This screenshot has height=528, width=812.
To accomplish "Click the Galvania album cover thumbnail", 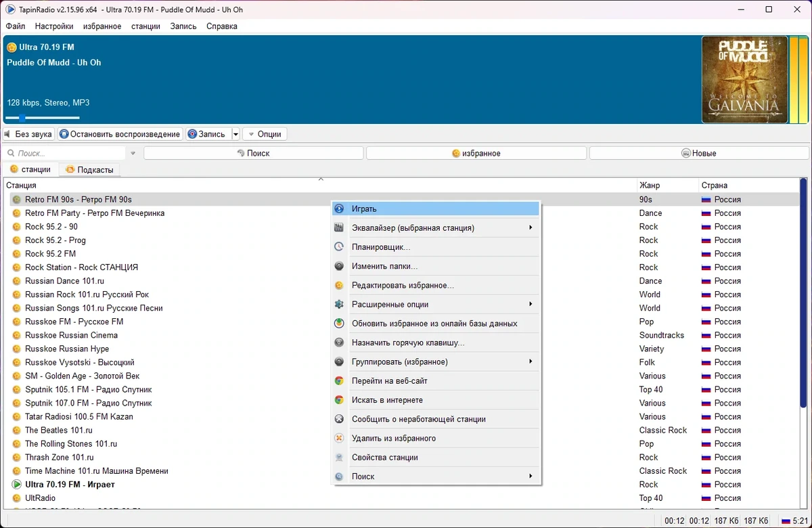I will click(x=744, y=80).
